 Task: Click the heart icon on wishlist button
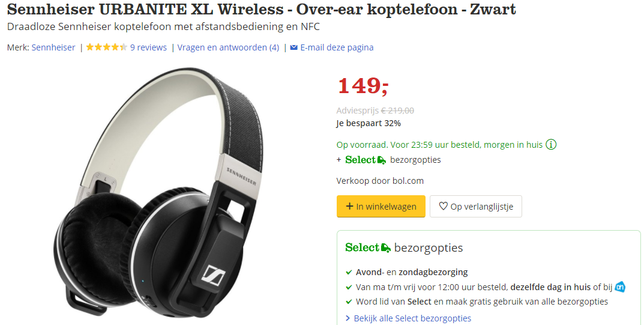pos(443,206)
